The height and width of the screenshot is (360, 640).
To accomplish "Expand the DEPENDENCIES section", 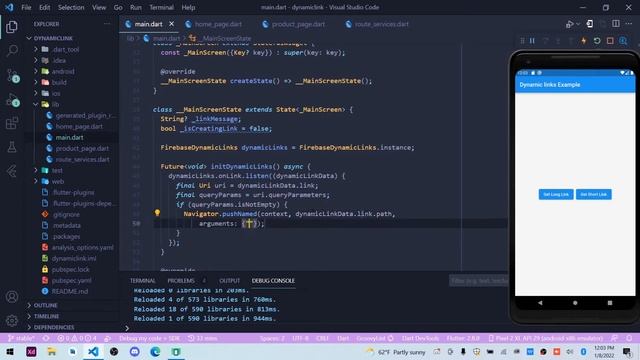I will click(54, 327).
